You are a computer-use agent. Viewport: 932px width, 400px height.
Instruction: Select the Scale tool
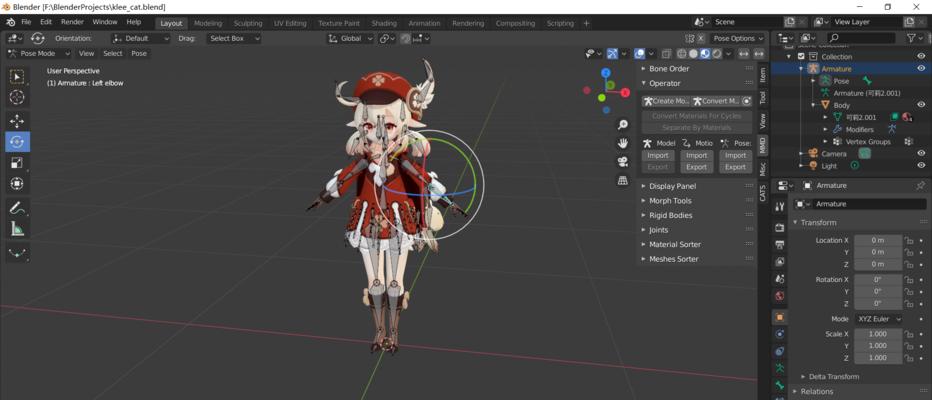click(x=17, y=163)
